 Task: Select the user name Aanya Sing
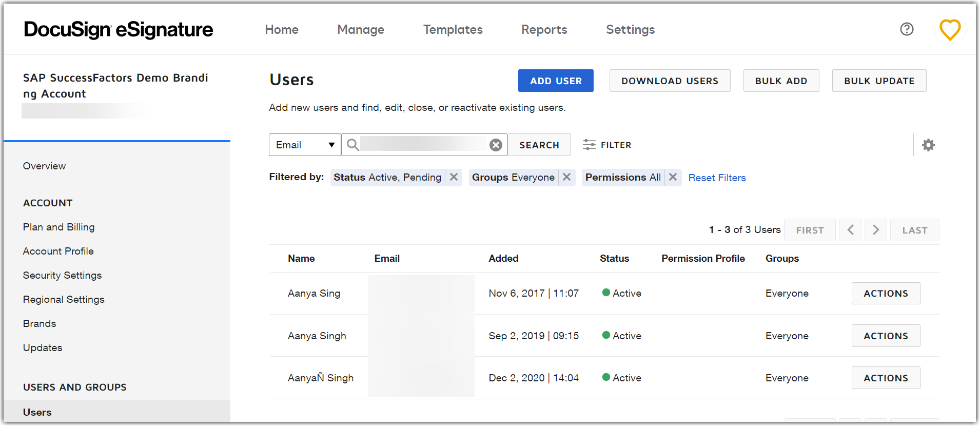[x=314, y=293]
